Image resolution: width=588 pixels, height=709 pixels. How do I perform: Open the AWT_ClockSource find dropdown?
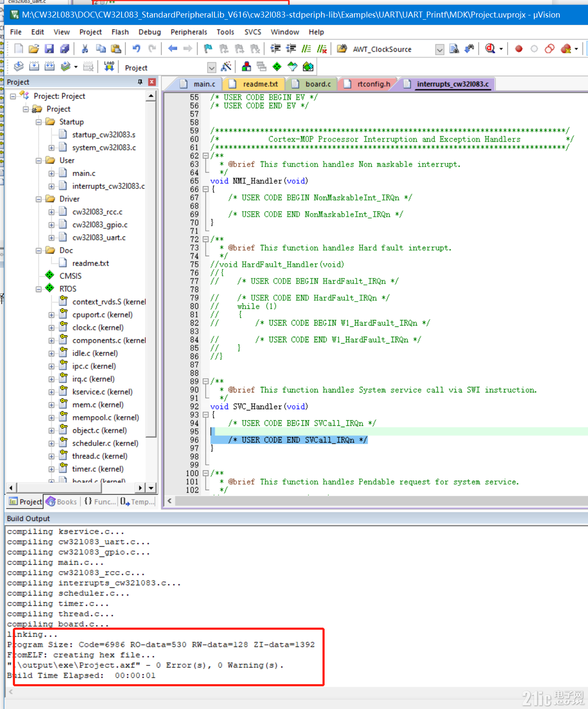coord(440,49)
